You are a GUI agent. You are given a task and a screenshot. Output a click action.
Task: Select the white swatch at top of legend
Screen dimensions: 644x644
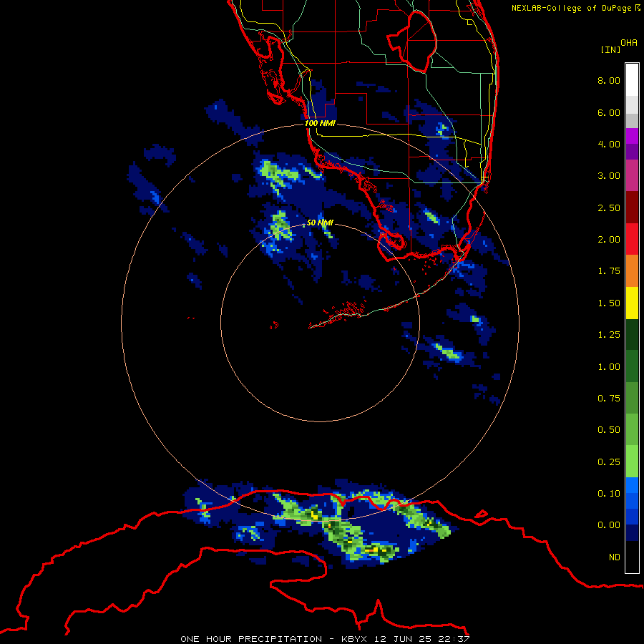tap(632, 80)
